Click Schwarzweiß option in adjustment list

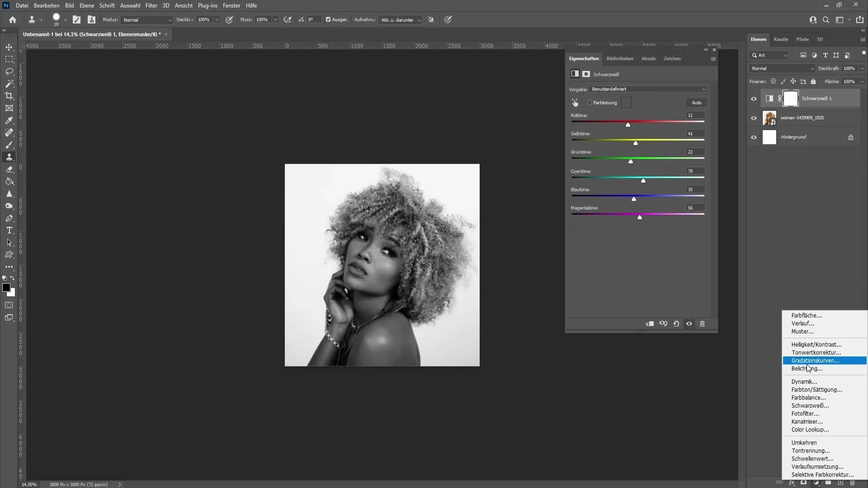coord(811,405)
